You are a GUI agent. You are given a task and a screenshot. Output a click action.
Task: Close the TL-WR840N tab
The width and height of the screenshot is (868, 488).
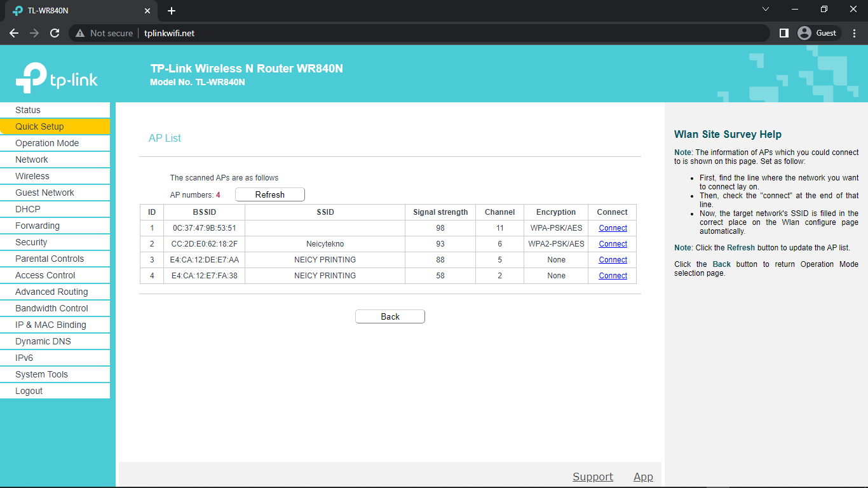(x=147, y=11)
